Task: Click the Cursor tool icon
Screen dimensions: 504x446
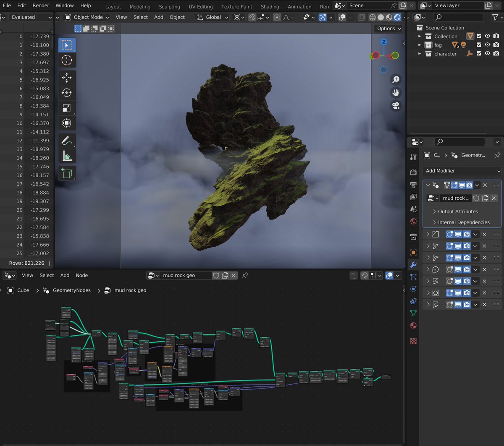Action: (x=66, y=60)
